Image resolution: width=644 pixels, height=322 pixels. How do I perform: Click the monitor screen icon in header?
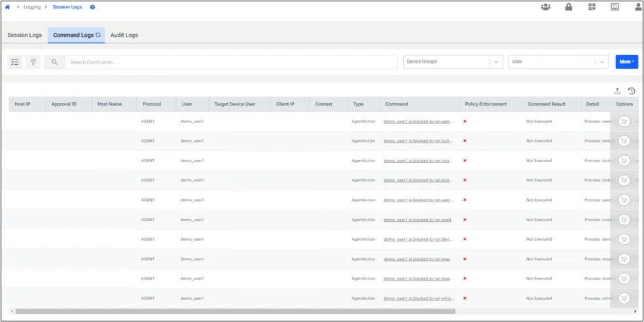pyautogui.click(x=615, y=7)
